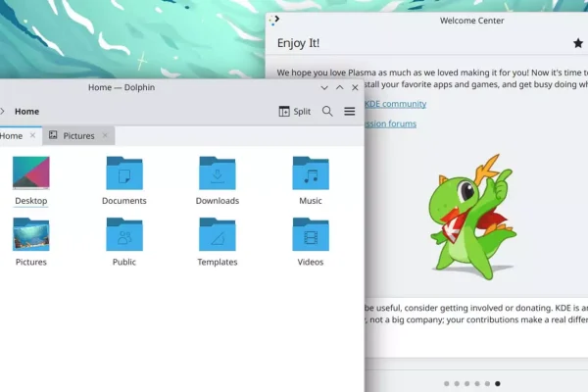This screenshot has height=392, width=588.
Task: Open Dolphin's hamburger menu
Action: tap(350, 112)
